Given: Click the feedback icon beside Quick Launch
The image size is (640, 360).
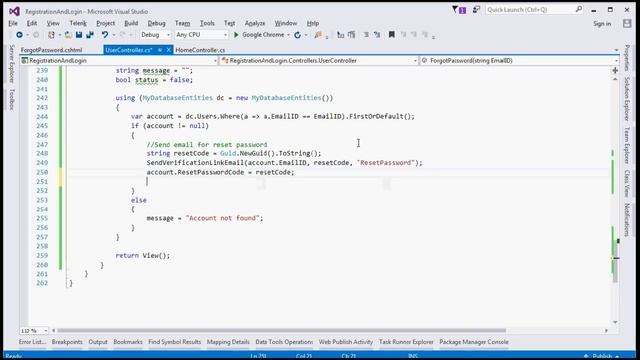Looking at the screenshot, I should (476, 9).
